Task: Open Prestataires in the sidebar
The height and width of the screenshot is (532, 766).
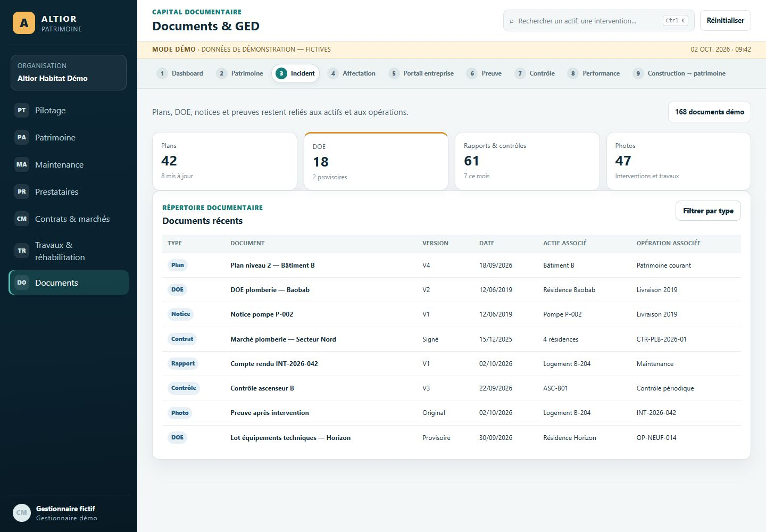Action: tap(69, 192)
